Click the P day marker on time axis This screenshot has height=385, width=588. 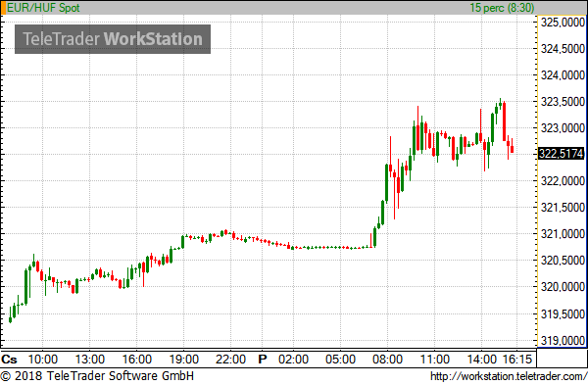pyautogui.click(x=263, y=360)
